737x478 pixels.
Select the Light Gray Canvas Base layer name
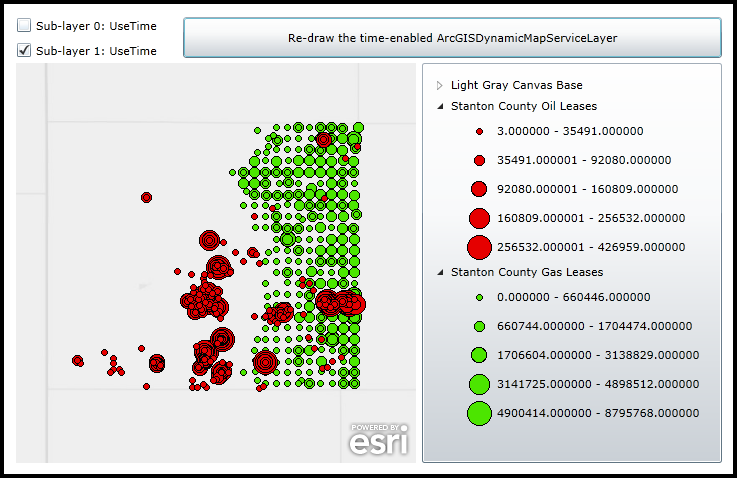517,85
